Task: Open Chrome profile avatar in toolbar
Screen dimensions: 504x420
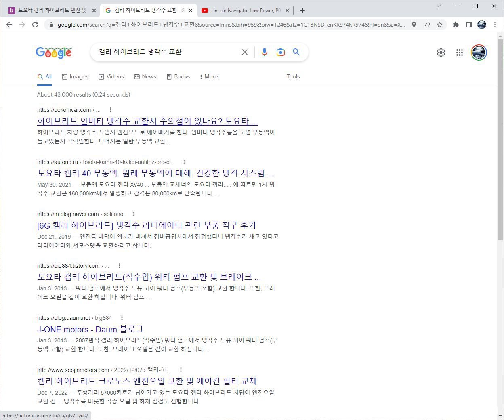Action: coord(482,25)
